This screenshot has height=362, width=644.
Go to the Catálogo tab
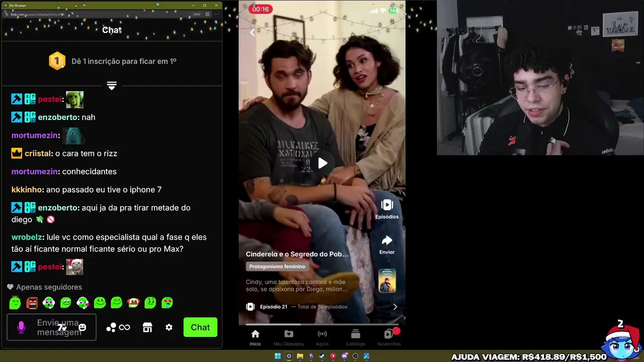[356, 337]
